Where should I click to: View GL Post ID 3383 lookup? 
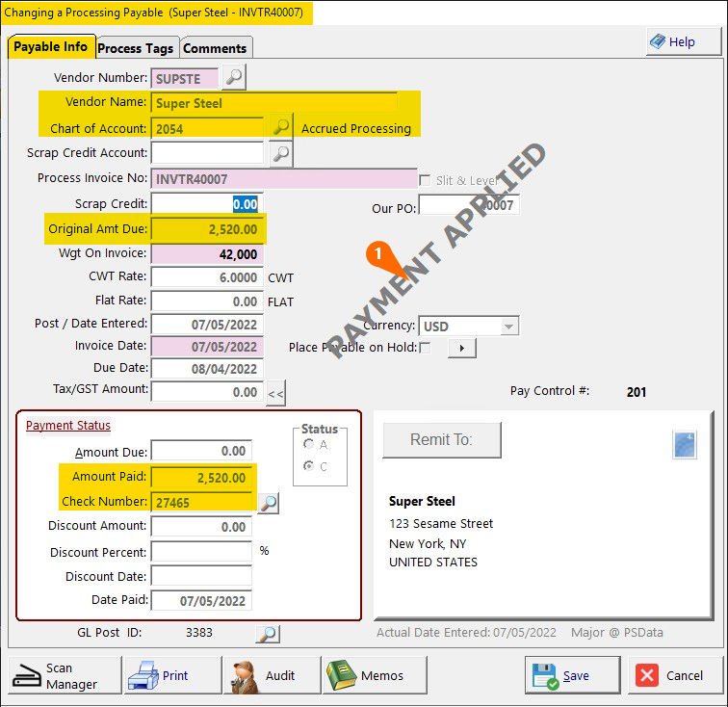pyautogui.click(x=268, y=633)
